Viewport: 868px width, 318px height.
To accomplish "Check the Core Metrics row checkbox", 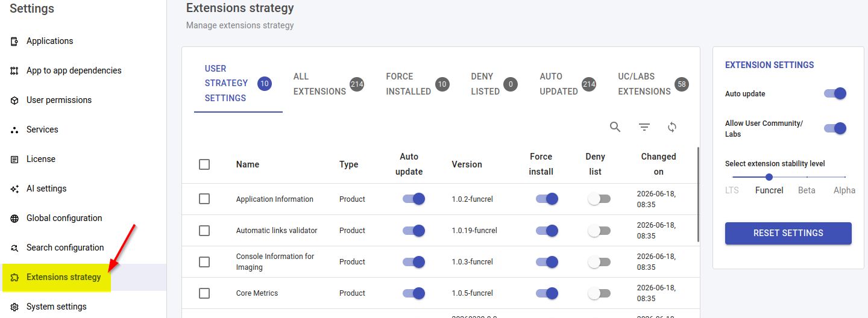I will pos(204,293).
